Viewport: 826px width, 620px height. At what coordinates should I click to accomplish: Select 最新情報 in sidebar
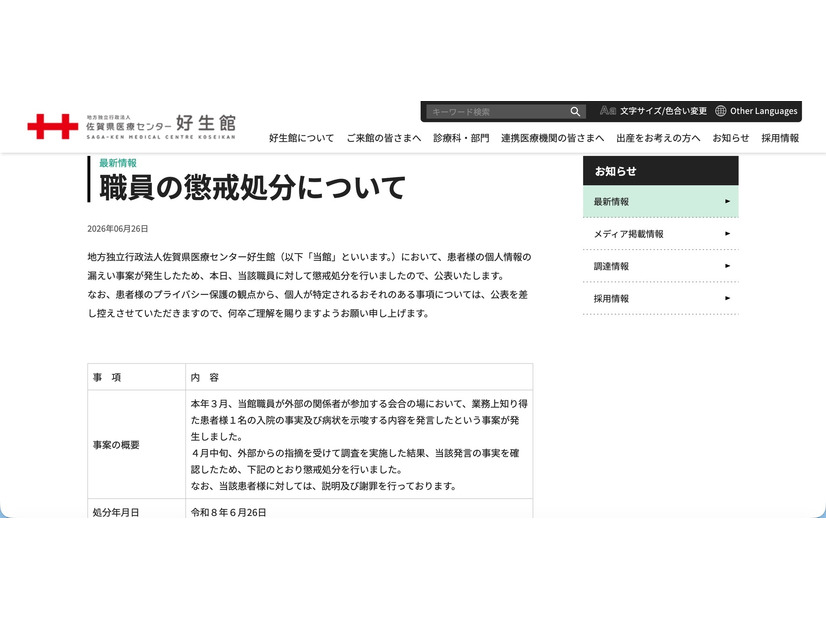pyautogui.click(x=661, y=201)
